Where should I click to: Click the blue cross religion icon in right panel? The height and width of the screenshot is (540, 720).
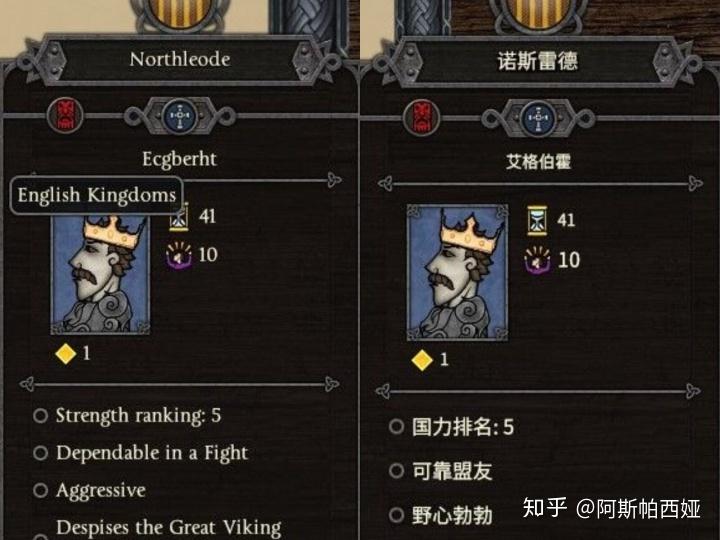click(538, 118)
